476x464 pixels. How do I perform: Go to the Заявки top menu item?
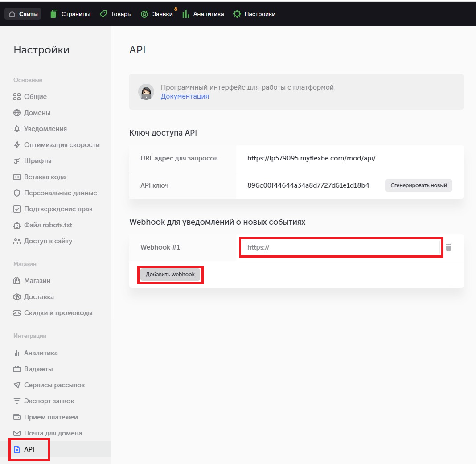point(157,14)
